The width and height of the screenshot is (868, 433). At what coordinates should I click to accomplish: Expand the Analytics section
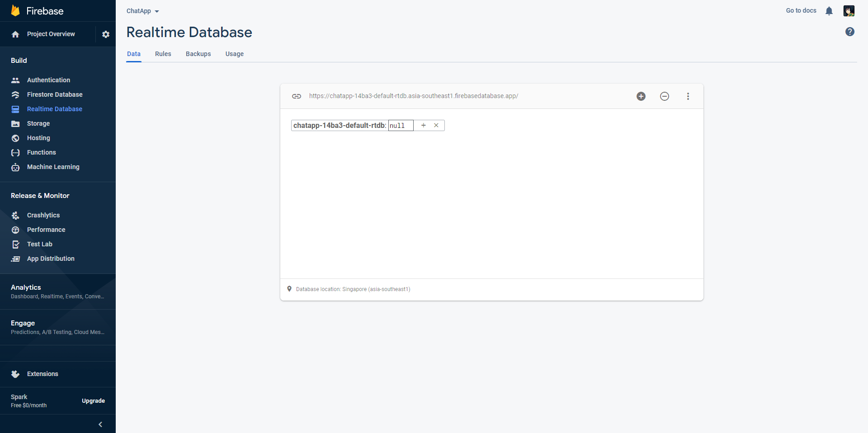click(58, 292)
